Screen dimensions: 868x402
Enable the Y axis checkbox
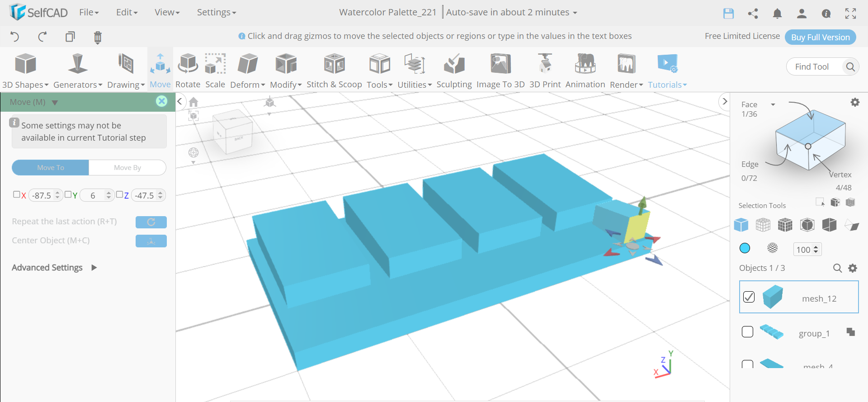coord(68,194)
